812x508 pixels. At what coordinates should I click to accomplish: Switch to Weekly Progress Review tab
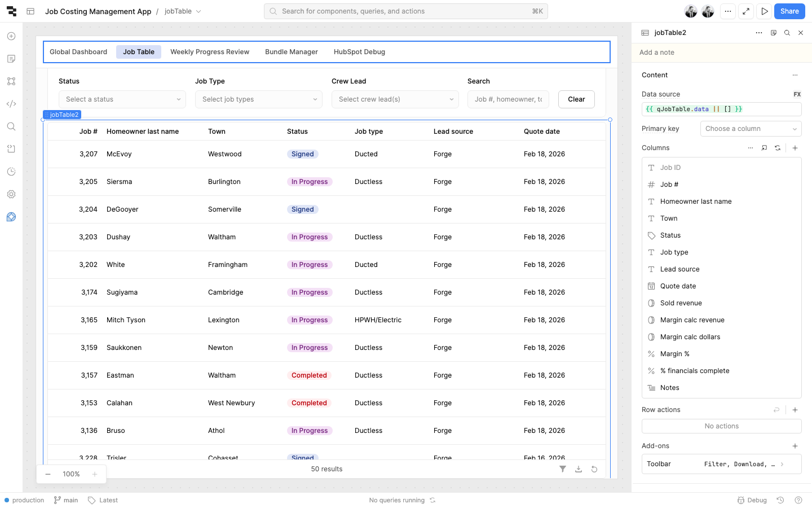pyautogui.click(x=210, y=52)
